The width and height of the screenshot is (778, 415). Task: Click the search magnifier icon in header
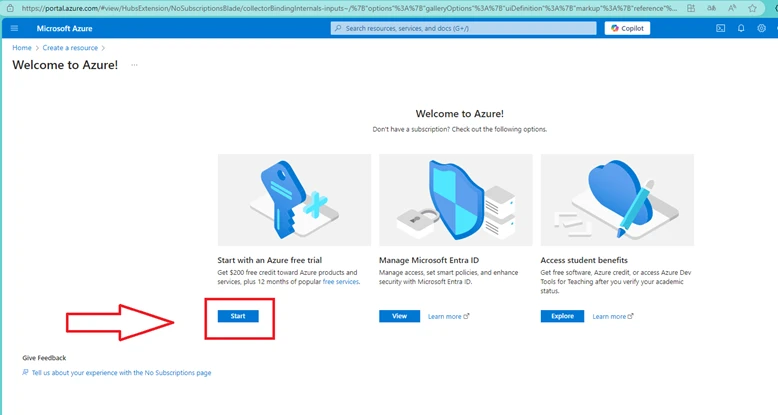[x=338, y=28]
